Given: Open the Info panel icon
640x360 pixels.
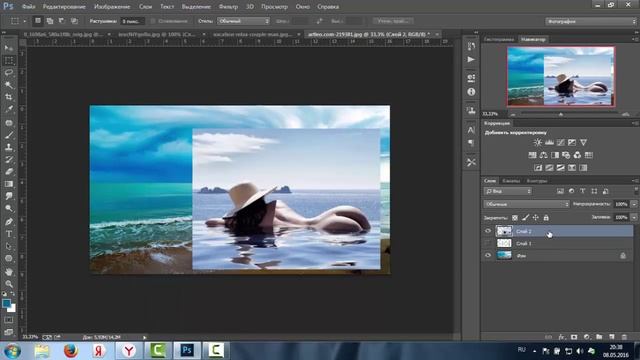Looking at the screenshot, I should click(471, 92).
